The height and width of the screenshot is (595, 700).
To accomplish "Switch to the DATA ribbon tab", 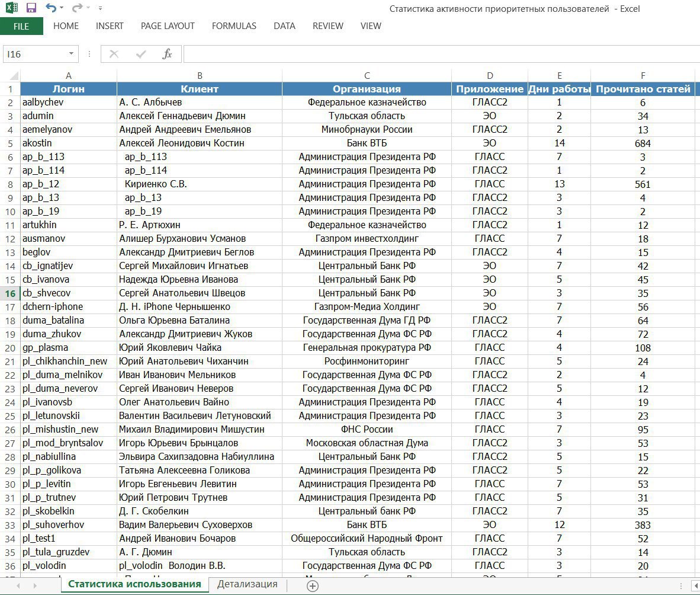I will (x=284, y=26).
